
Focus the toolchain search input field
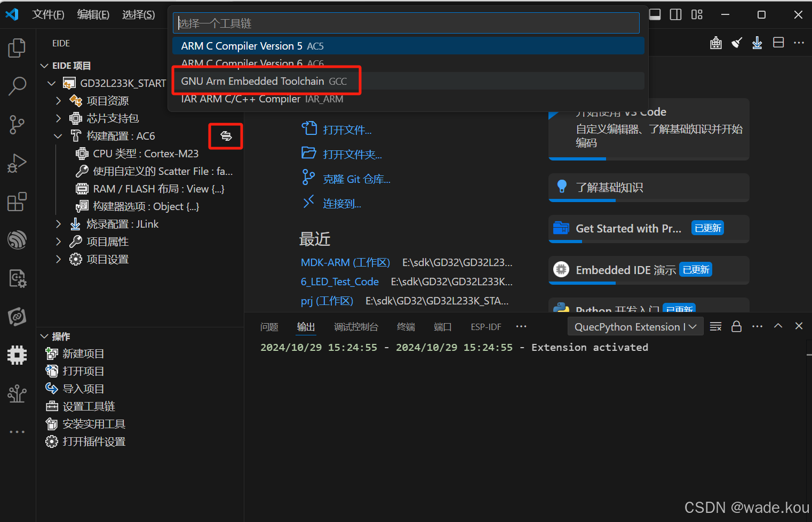(x=406, y=23)
